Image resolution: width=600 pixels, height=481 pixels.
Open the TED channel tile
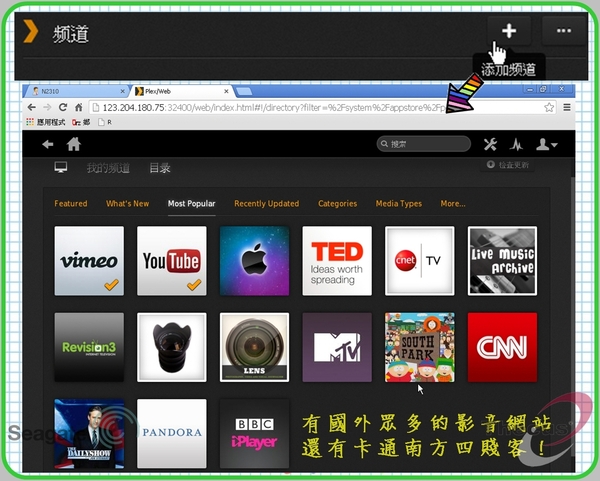click(337, 261)
